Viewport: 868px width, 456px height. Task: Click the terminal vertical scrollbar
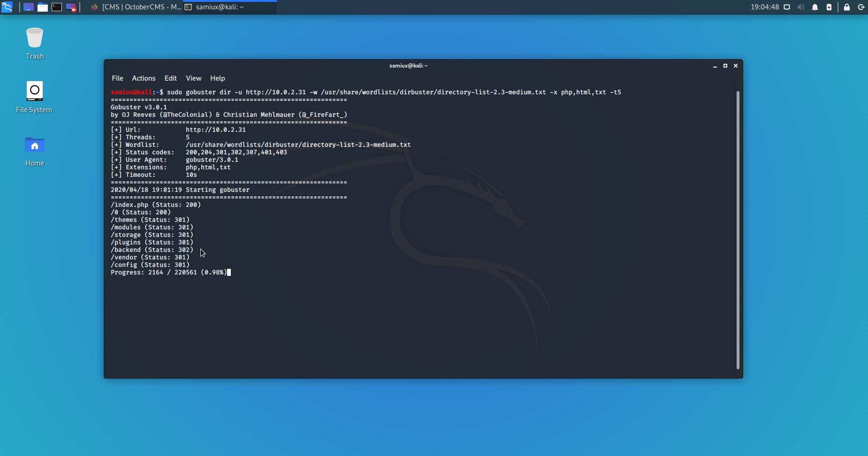click(738, 230)
